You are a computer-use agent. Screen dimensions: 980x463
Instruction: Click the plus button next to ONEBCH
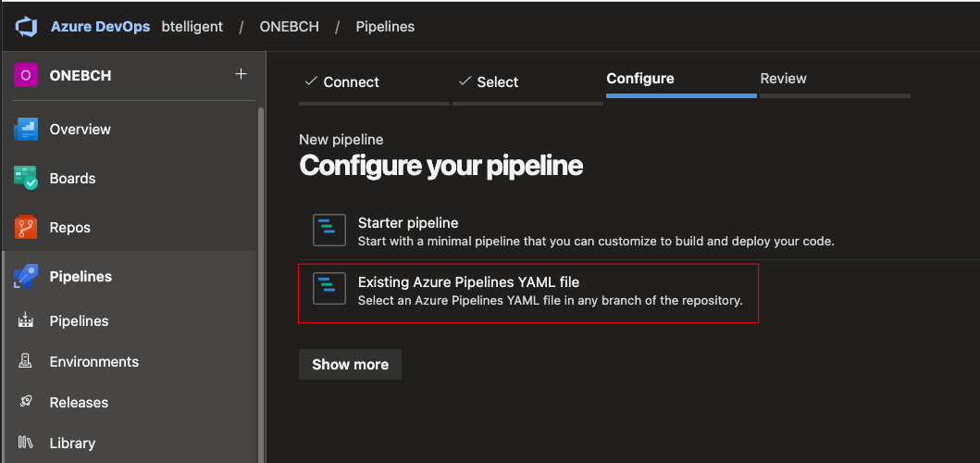(x=241, y=74)
